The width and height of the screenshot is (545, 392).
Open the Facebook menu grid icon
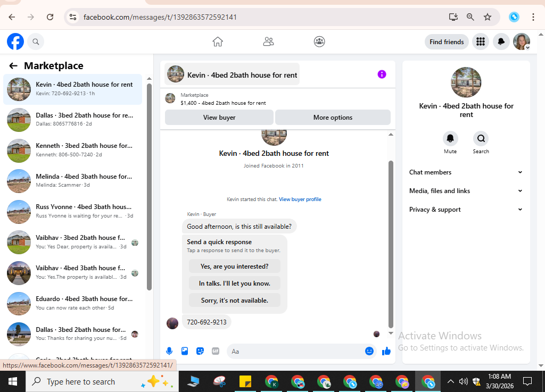coord(481,41)
